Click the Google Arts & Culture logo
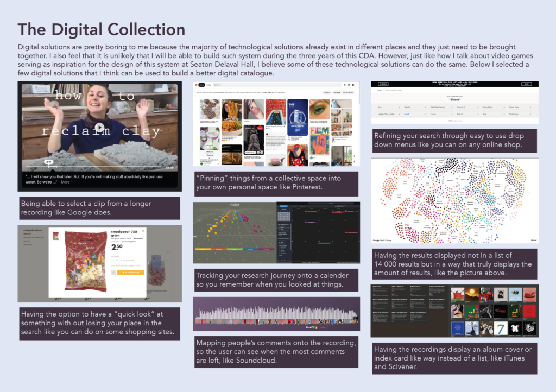Viewport: 556px width, 392px height. 382,241
